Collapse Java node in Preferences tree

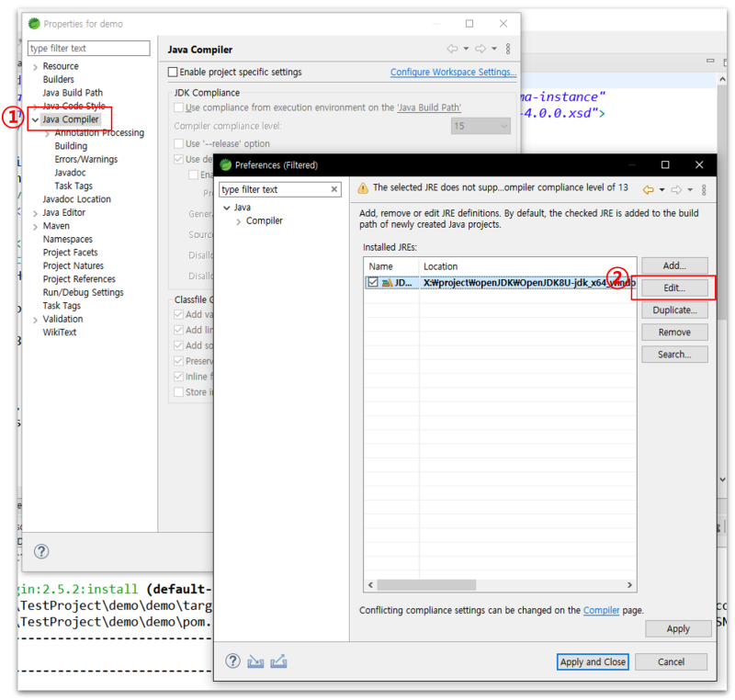point(226,208)
